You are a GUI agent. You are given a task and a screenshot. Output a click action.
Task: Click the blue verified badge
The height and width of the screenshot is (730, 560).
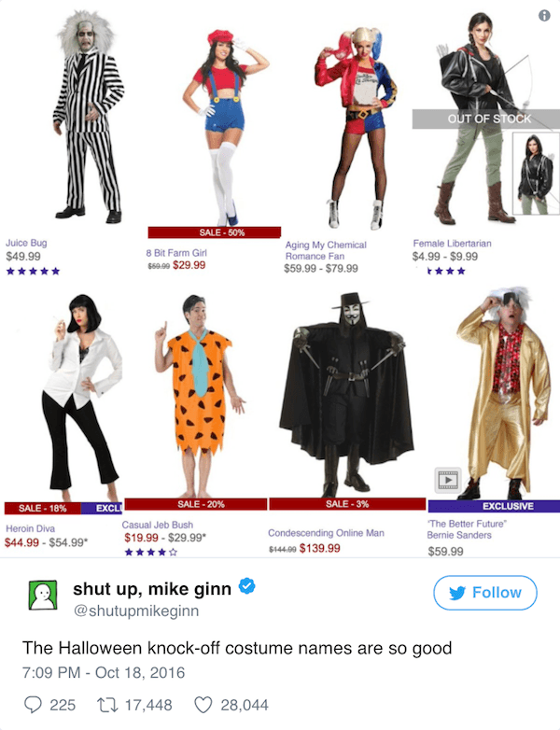point(246,586)
